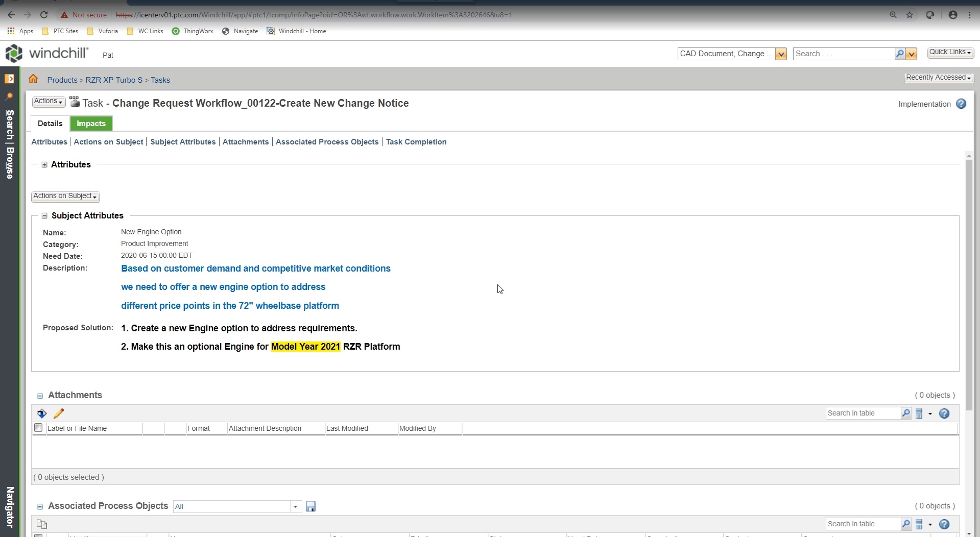Run Attachments table search icon
Image resolution: width=980 pixels, height=537 pixels.
click(x=906, y=413)
